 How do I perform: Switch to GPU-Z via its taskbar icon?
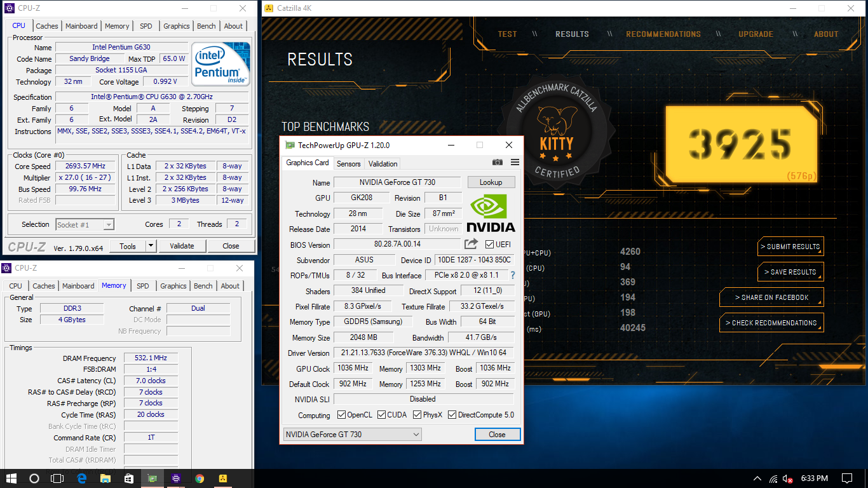(153, 478)
